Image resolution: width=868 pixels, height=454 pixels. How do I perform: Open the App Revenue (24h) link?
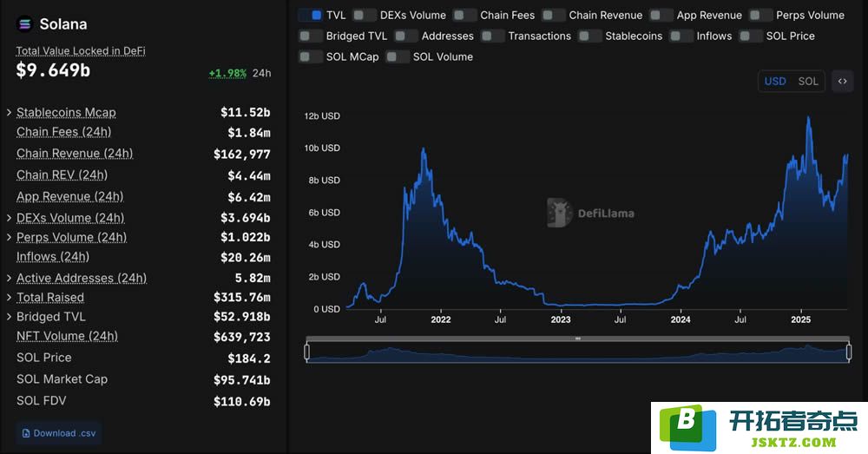pos(70,196)
